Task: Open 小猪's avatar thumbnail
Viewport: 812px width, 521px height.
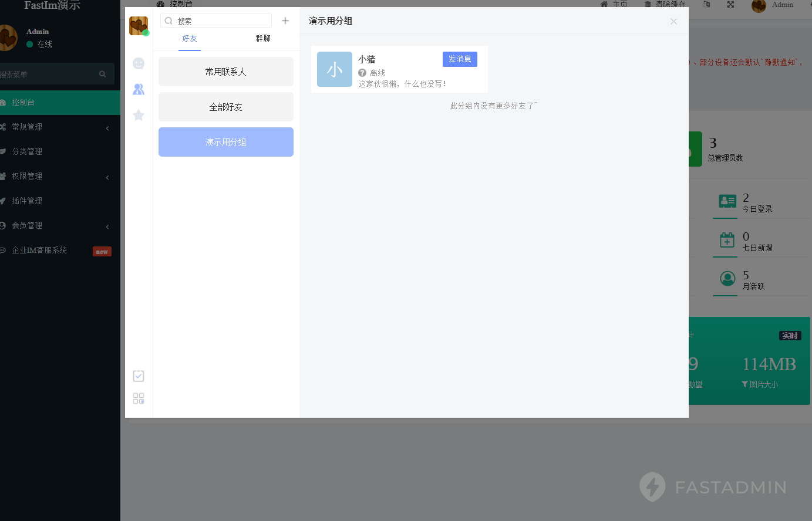Action: click(x=335, y=69)
